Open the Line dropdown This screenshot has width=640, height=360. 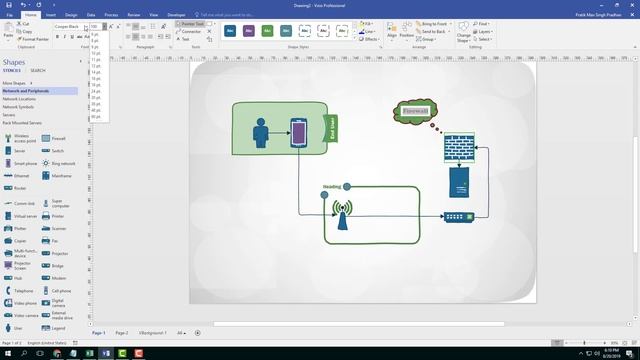point(367,31)
